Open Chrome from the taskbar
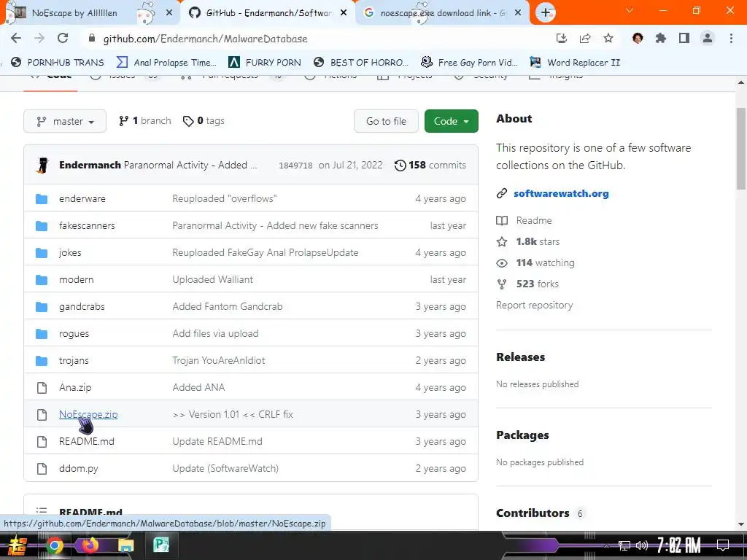This screenshot has height=560, width=747. (54, 545)
